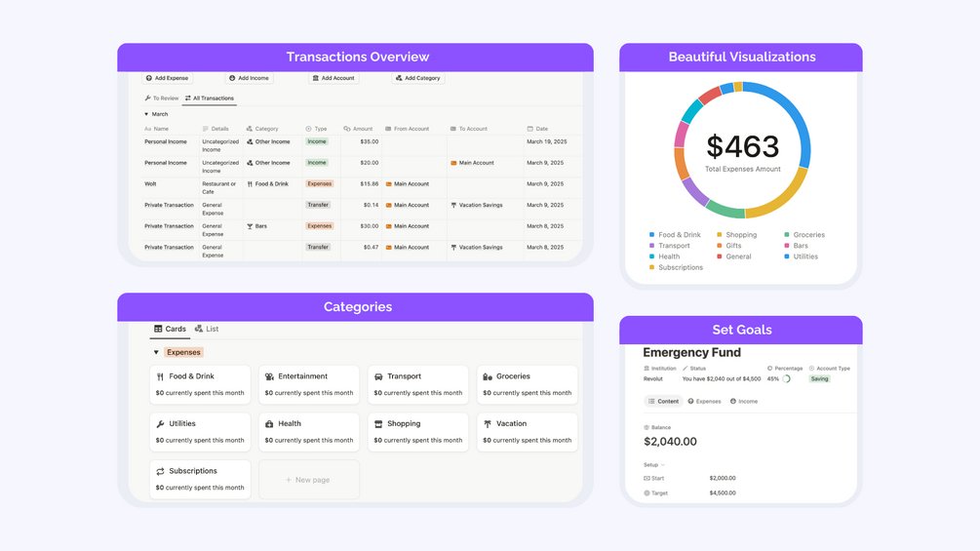Click the fork icon on Food & Drink card
Screen dimensions: 980x551
(160, 376)
